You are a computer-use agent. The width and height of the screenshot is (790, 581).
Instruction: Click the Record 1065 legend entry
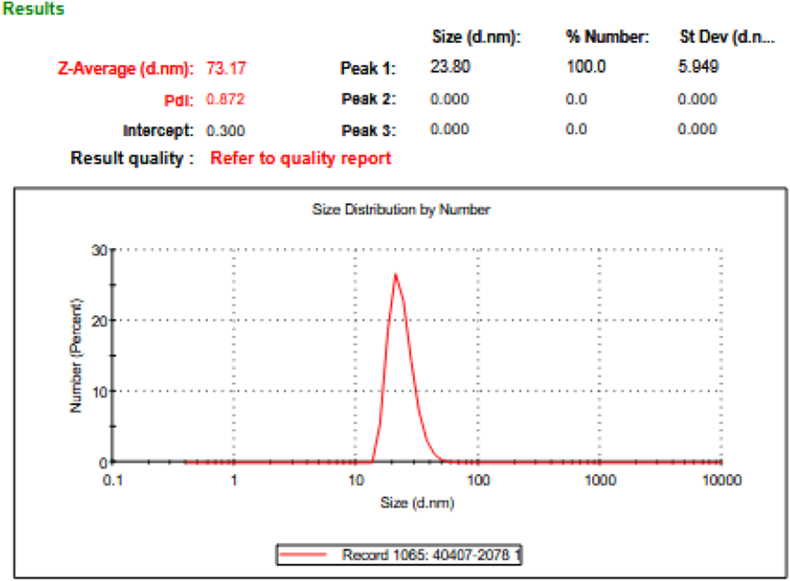pos(399,555)
